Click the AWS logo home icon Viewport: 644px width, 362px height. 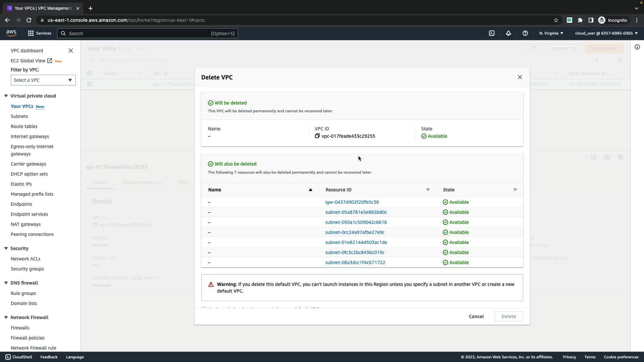[x=11, y=33]
